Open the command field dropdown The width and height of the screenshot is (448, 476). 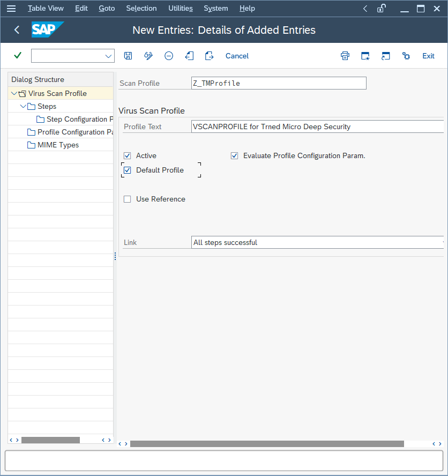(x=108, y=55)
